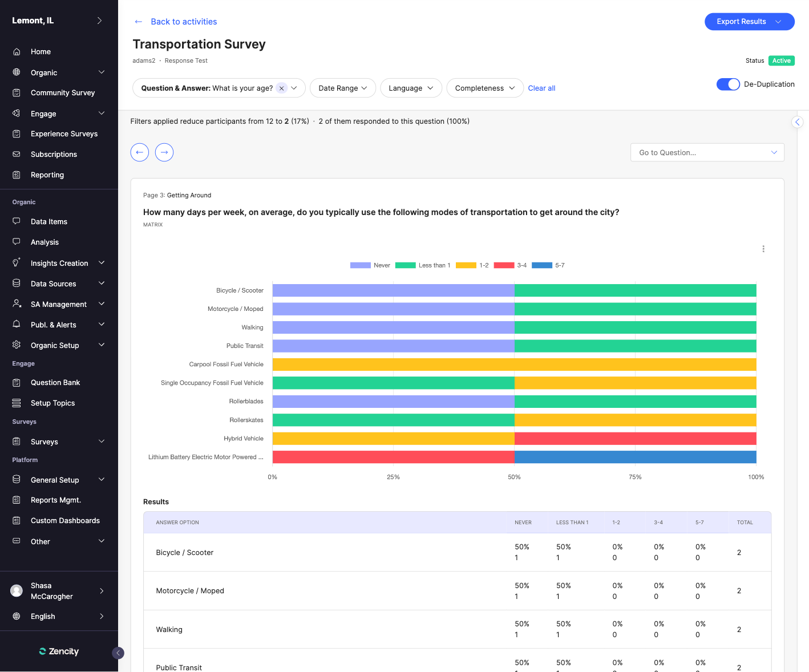Open Community Survey in the sidebar
Screen dimensions: 809x672
(63, 93)
